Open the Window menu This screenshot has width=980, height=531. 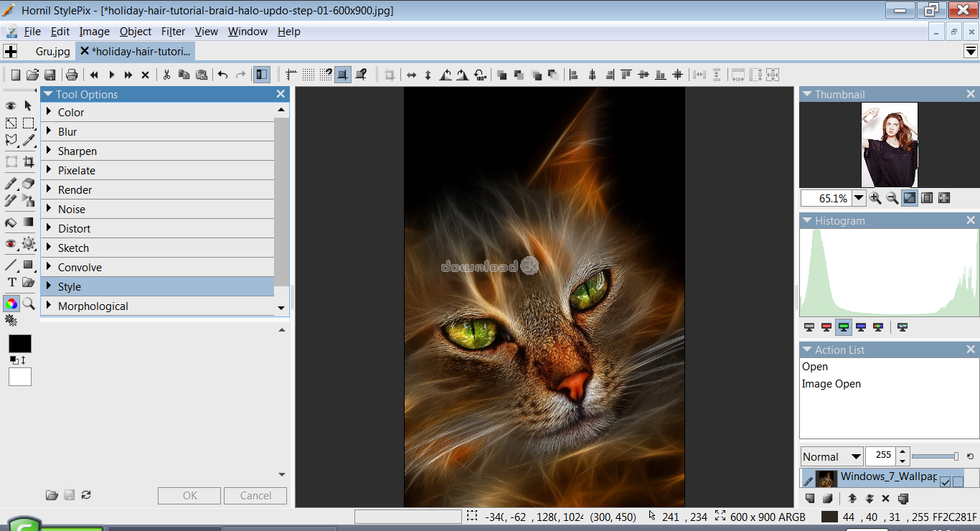(248, 32)
